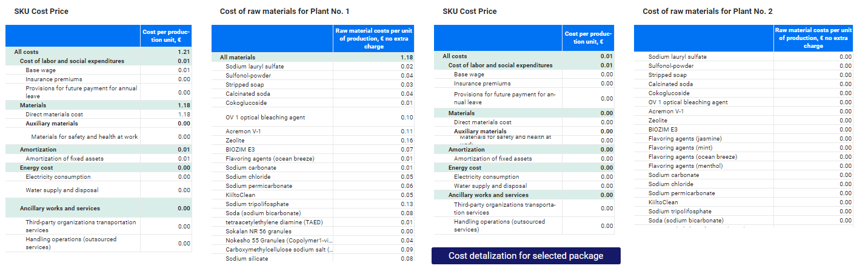
Task: Click Flavoring agents (ocean breeze) in Plant No. 1 table
Action: coord(270,158)
